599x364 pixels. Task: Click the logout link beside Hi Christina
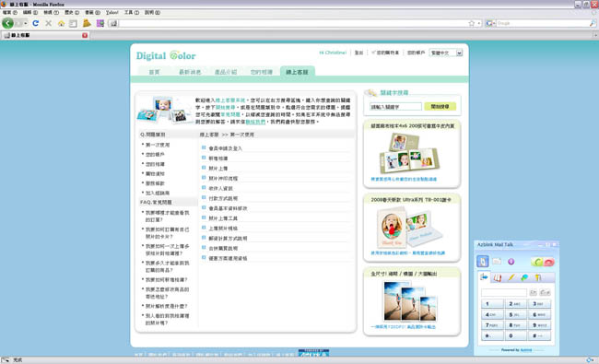358,53
